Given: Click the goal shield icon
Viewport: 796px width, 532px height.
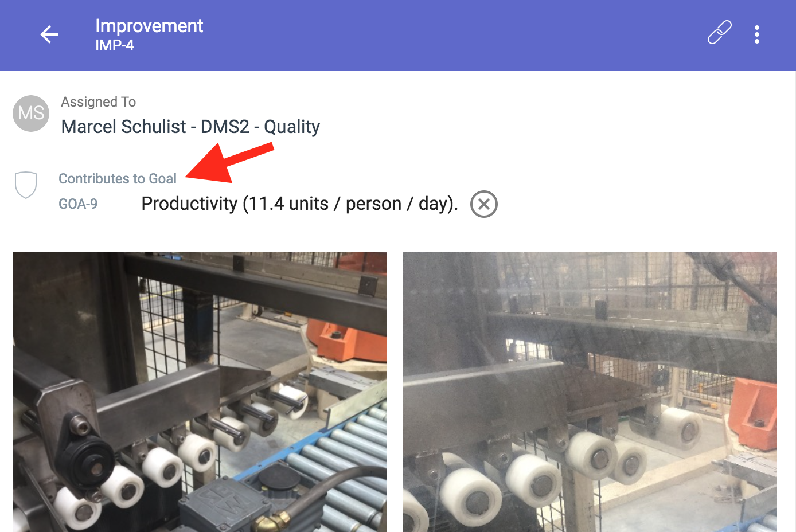Looking at the screenshot, I should (26, 185).
